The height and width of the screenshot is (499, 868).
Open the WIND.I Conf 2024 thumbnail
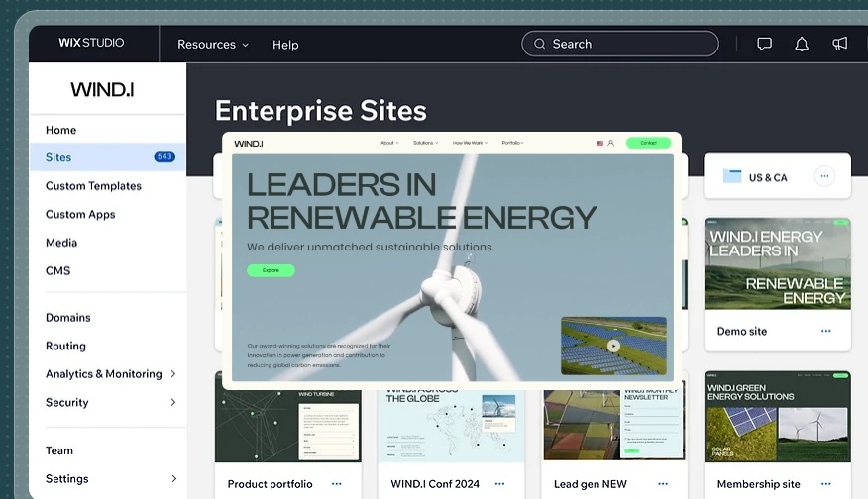451,425
